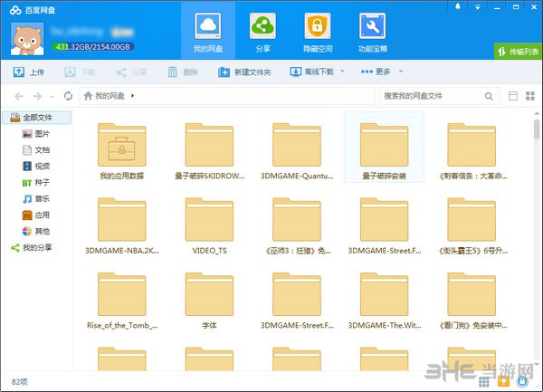Select the 3DMGAME-NBA.2K... folder
This screenshot has width=543, height=392.
[122, 226]
